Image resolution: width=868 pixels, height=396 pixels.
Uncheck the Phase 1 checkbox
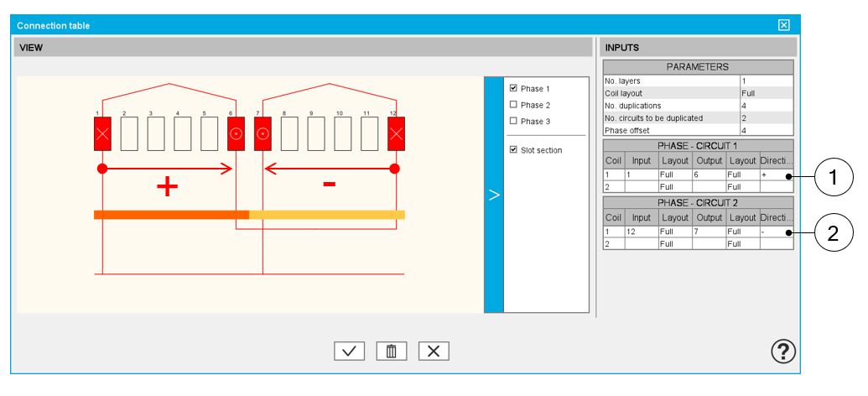(x=513, y=88)
